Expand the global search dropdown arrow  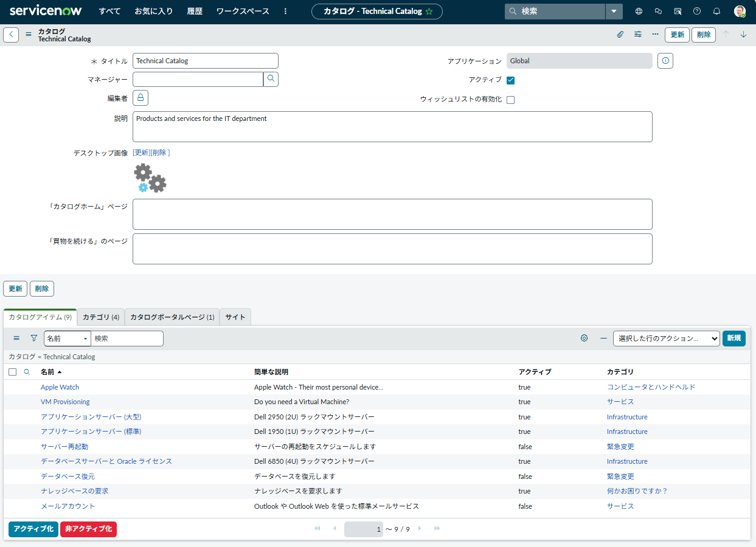click(x=614, y=11)
